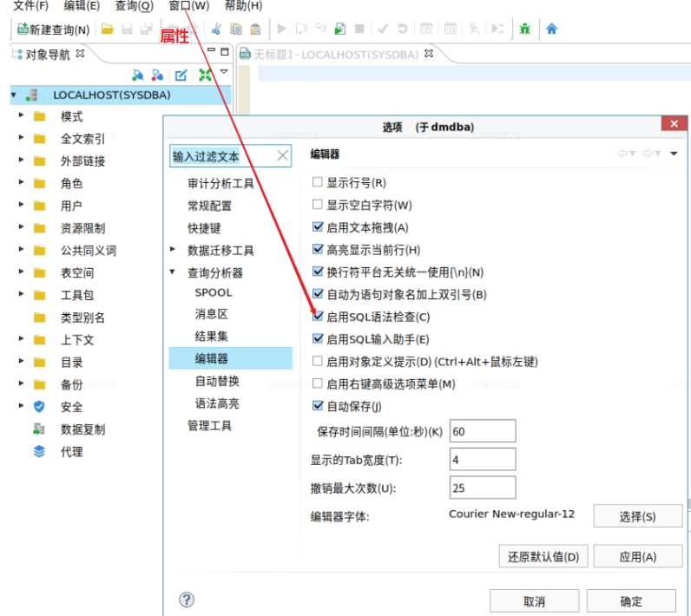Click the 应用(A) button
Image resolution: width=691 pixels, height=616 pixels.
tap(637, 556)
